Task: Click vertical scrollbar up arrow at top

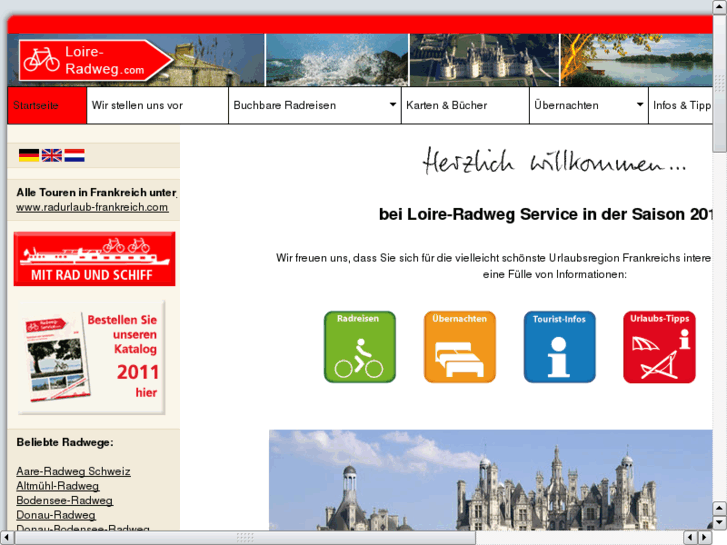Action: tap(720, 6)
